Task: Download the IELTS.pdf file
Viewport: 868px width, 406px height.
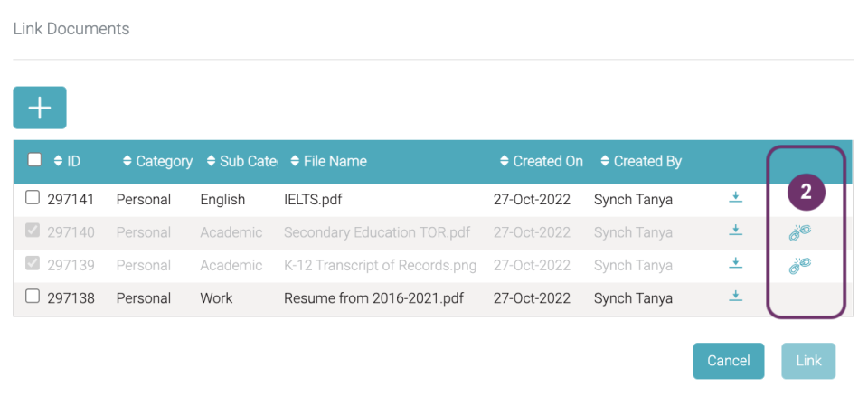Action: pyautogui.click(x=735, y=197)
